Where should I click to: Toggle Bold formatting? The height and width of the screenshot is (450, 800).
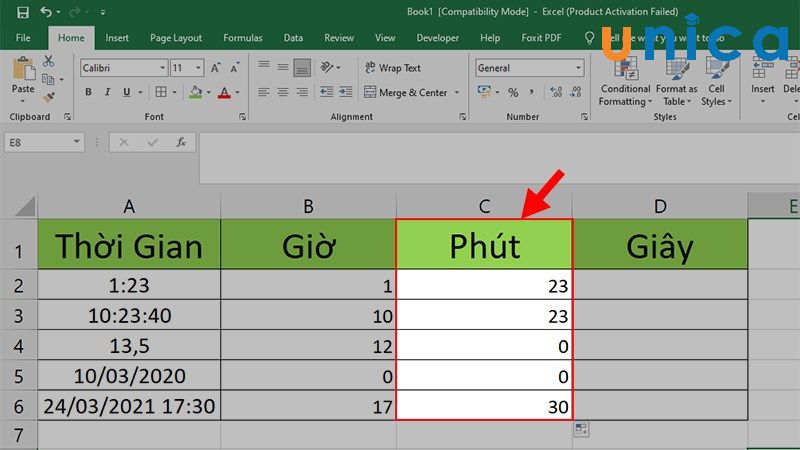pyautogui.click(x=89, y=92)
